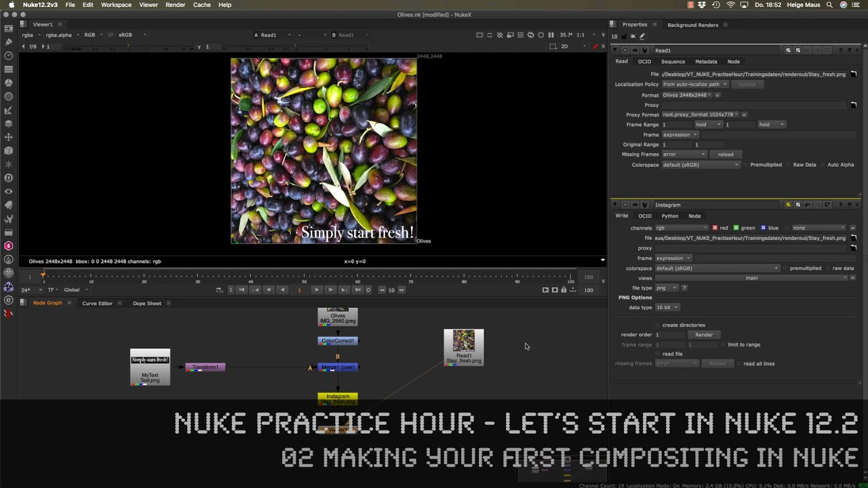Click the file browser icon for Write file

(x=853, y=238)
